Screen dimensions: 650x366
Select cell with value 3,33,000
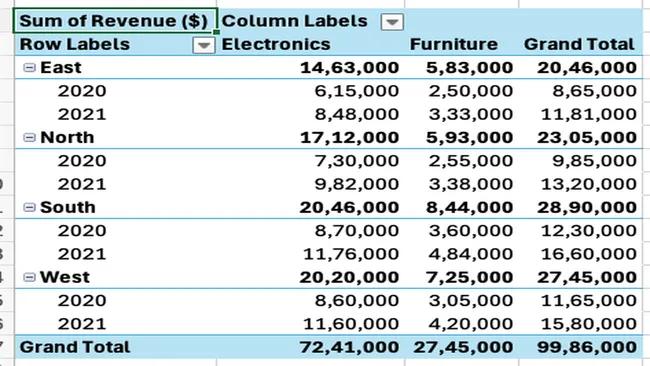tap(471, 114)
